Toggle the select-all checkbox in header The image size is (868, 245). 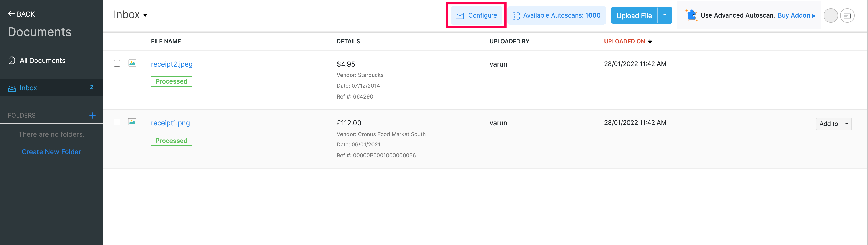pyautogui.click(x=117, y=40)
